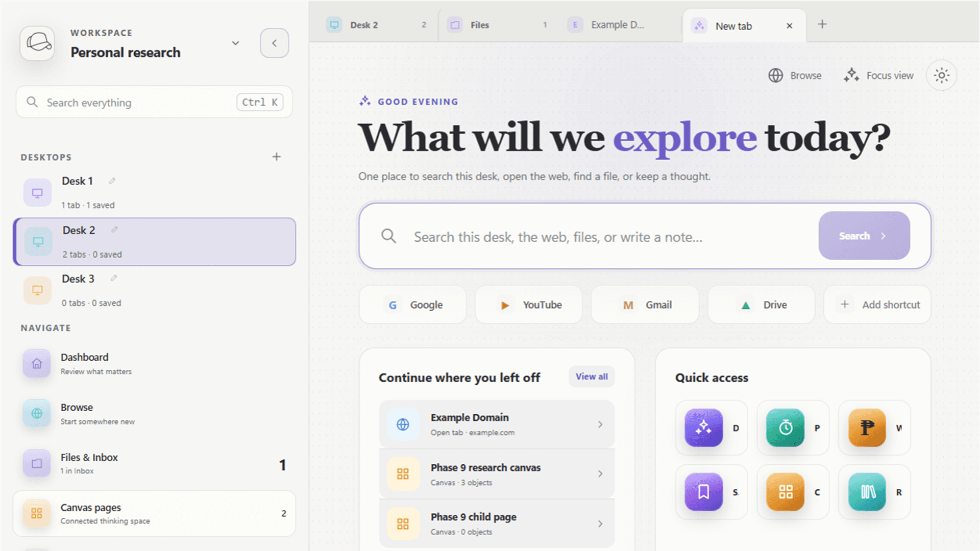Click the magnifier icon in main search box
Viewport: 980px width, 551px height.
(388, 236)
